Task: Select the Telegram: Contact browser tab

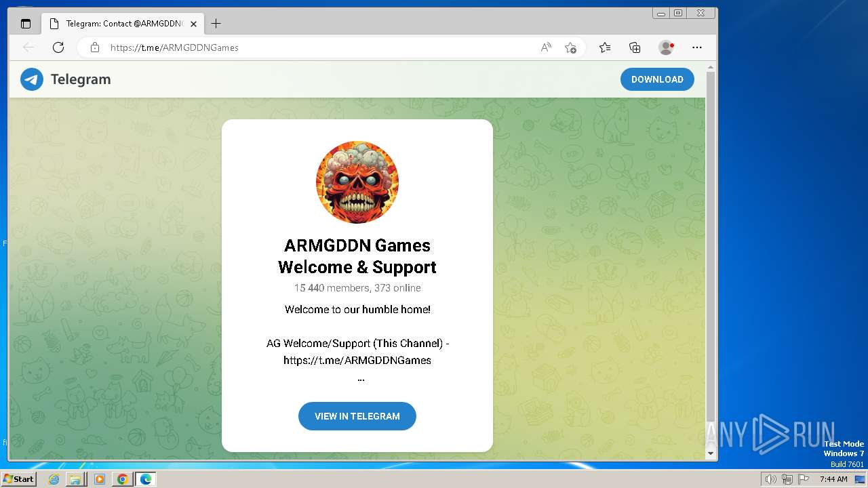Action: tap(122, 24)
